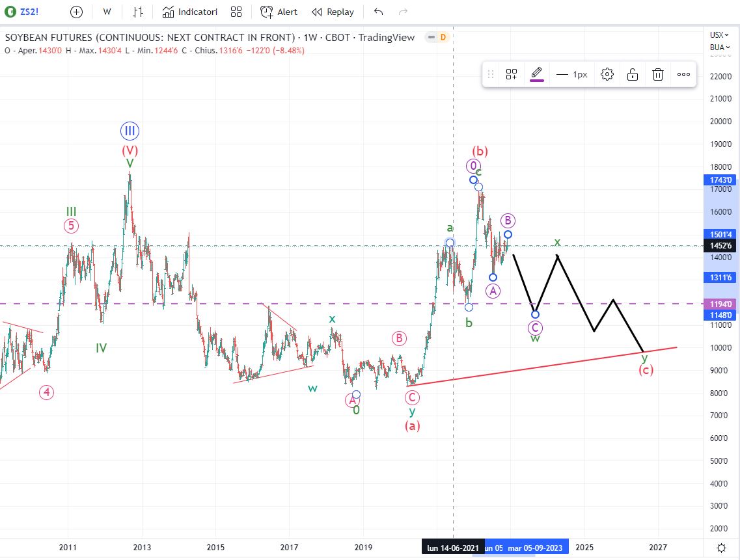Expand the USX currency dropdown
This screenshot has width=740, height=560.
[719, 34]
